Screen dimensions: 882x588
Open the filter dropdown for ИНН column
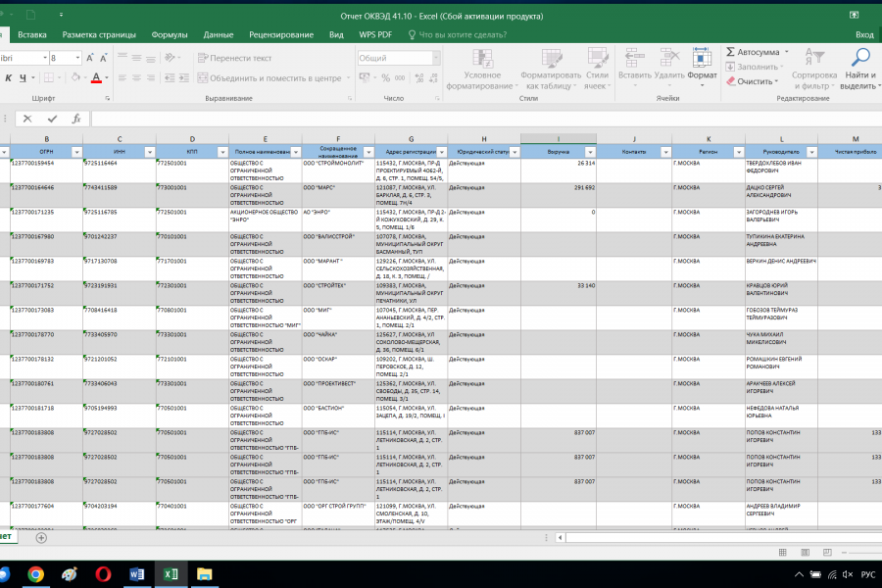pyautogui.click(x=149, y=152)
